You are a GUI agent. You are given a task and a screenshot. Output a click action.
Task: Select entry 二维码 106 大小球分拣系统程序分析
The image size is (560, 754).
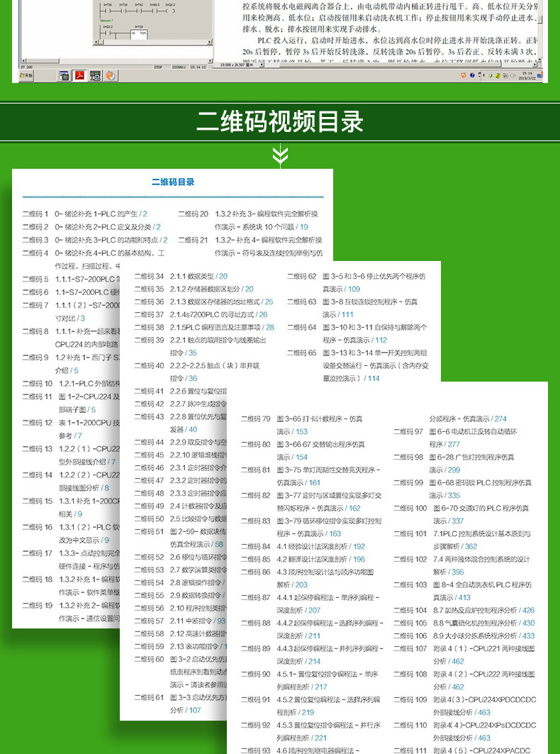(x=464, y=636)
